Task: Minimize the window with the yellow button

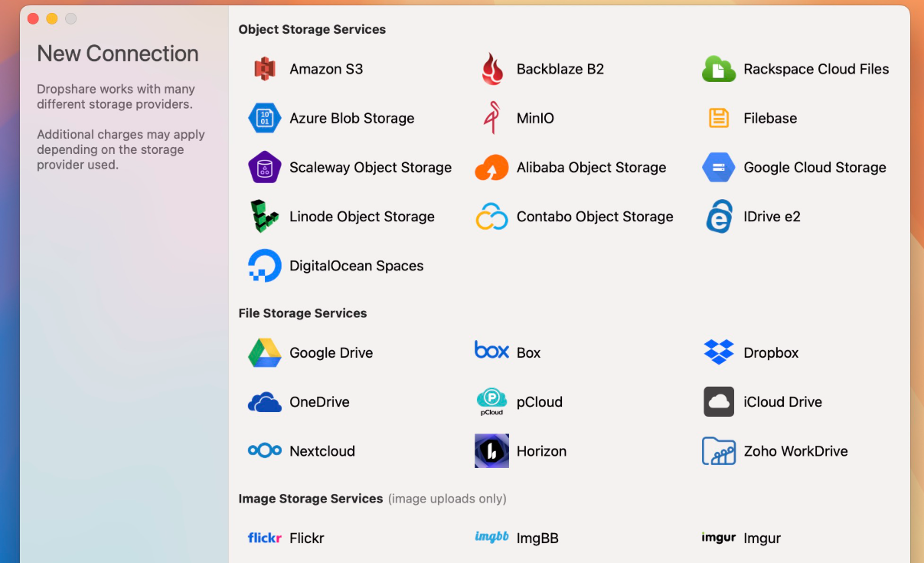Action: 52,18
